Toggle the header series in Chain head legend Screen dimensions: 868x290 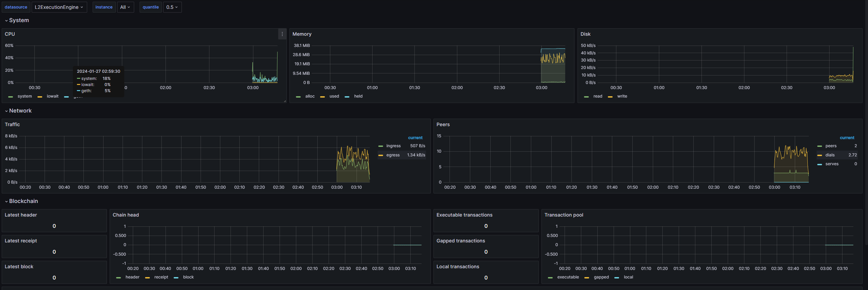coord(132,277)
